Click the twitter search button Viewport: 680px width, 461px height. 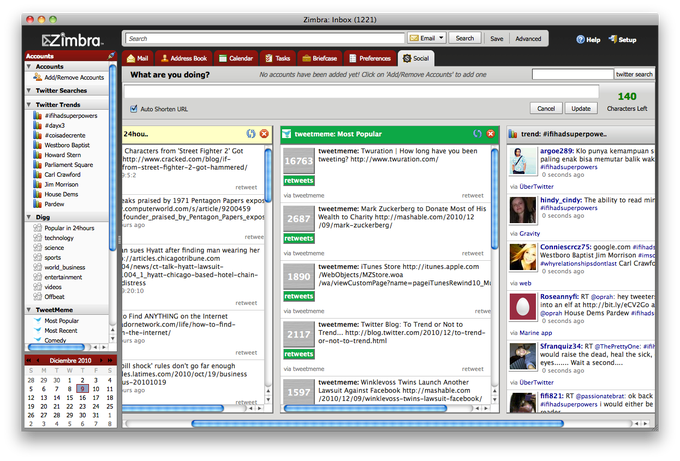[x=634, y=74]
